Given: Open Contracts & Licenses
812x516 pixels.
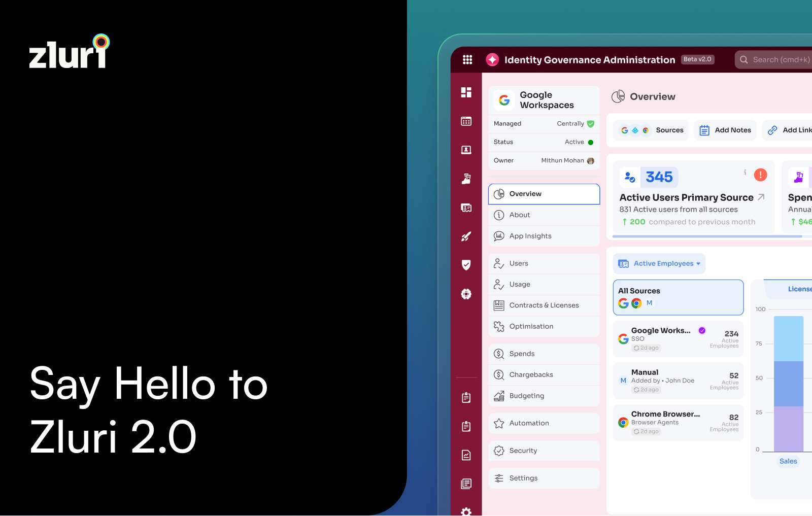Looking at the screenshot, I should [544, 305].
